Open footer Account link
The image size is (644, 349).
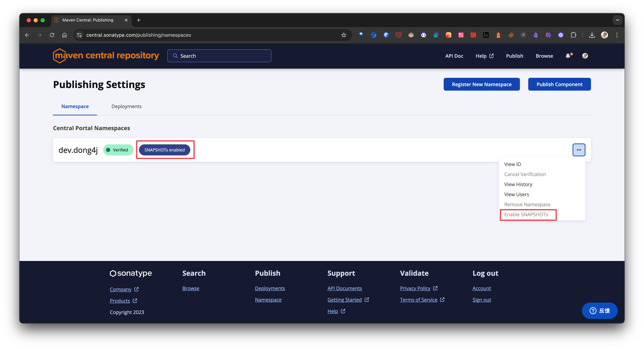pos(481,288)
